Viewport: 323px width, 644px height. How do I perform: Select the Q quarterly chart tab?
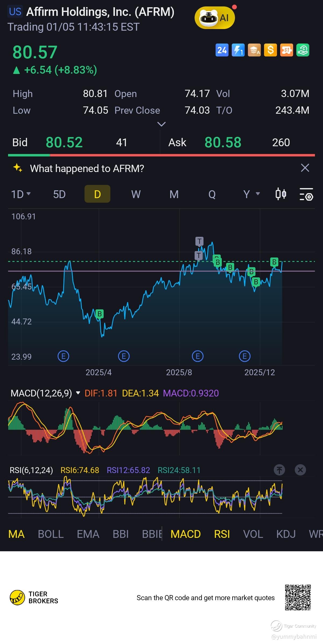[212, 194]
